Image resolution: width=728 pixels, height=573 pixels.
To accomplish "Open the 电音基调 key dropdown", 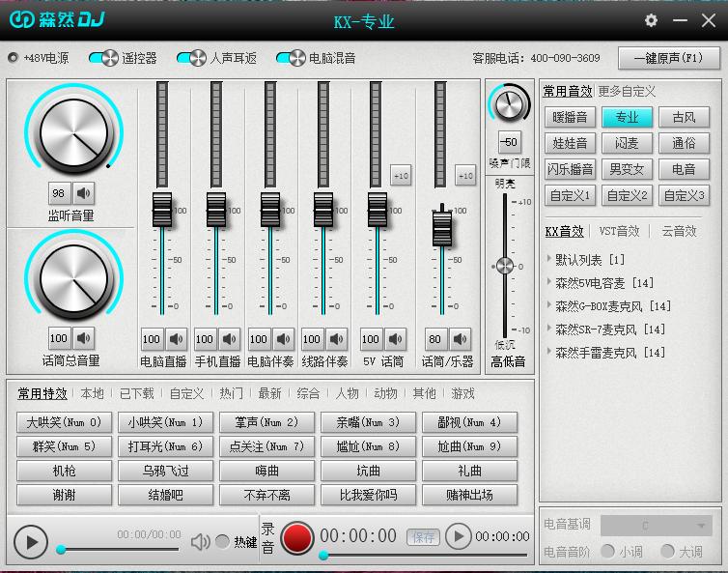I will [x=657, y=526].
